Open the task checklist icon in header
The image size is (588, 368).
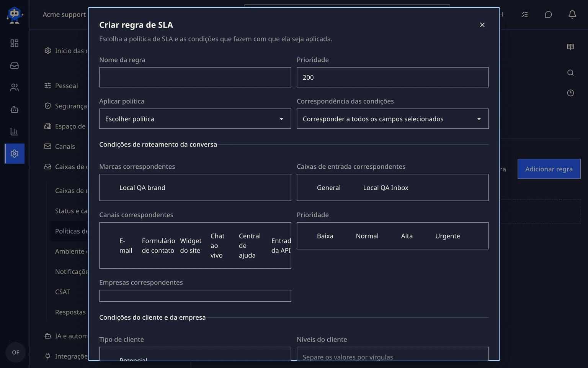[x=524, y=15]
